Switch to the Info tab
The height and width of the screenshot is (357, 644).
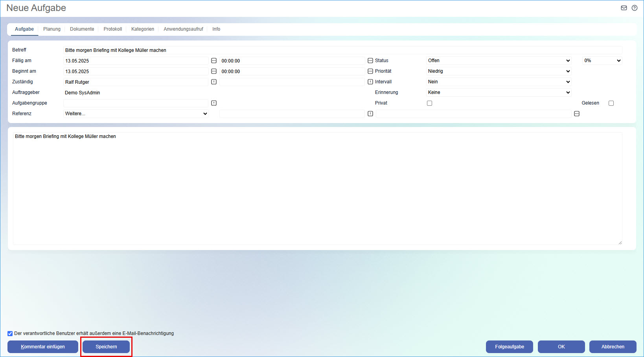216,29
